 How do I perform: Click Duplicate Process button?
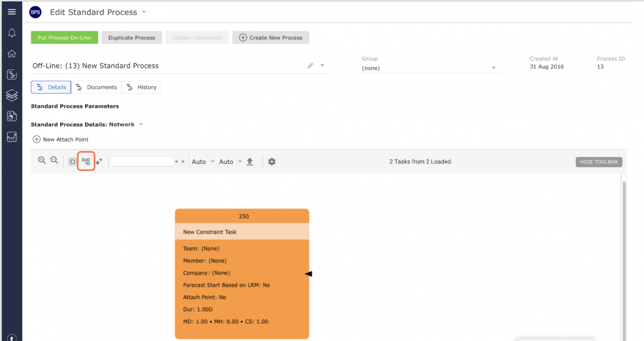pos(132,38)
